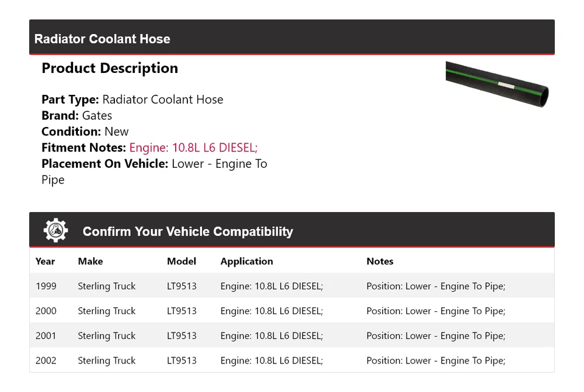
Task: Click the Radiator Coolant Hose header
Action: [102, 39]
